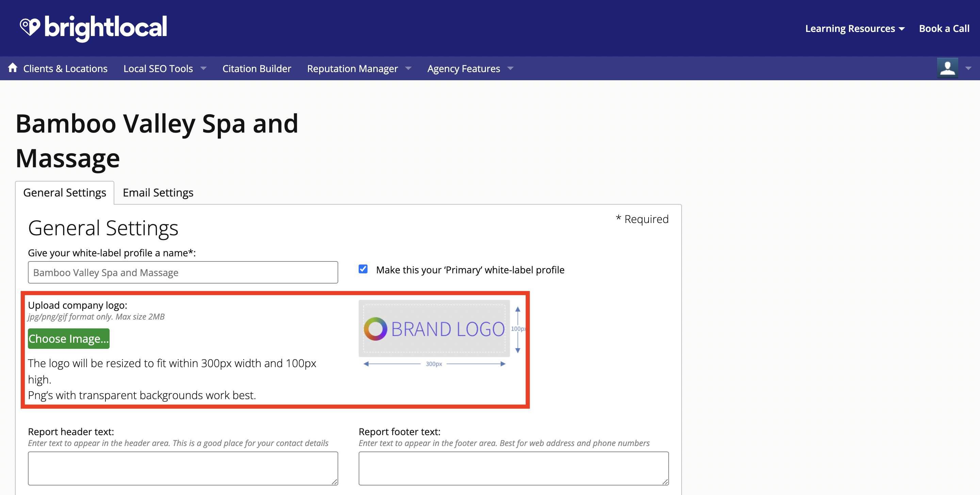Open the home icon in navigation bar
Image resolution: width=980 pixels, height=495 pixels.
pyautogui.click(x=13, y=68)
